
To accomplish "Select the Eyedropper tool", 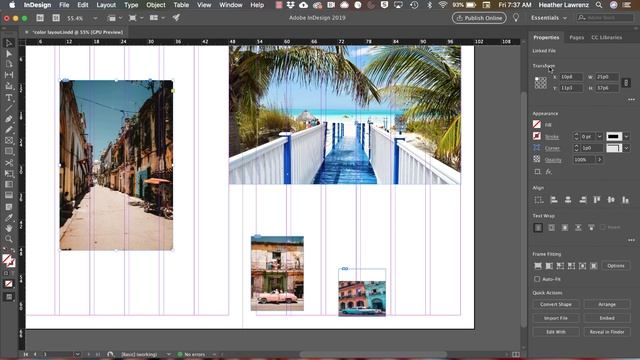I will tap(9, 217).
